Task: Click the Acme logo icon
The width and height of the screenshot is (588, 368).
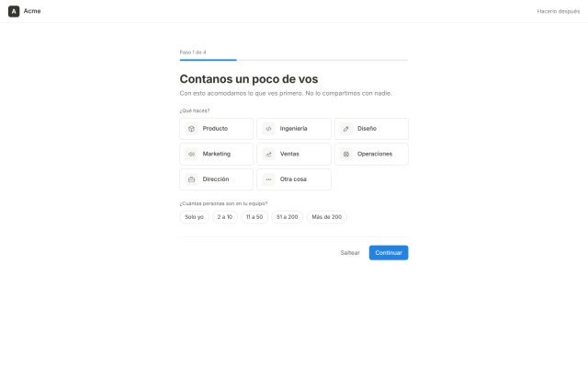Action: coord(14,11)
